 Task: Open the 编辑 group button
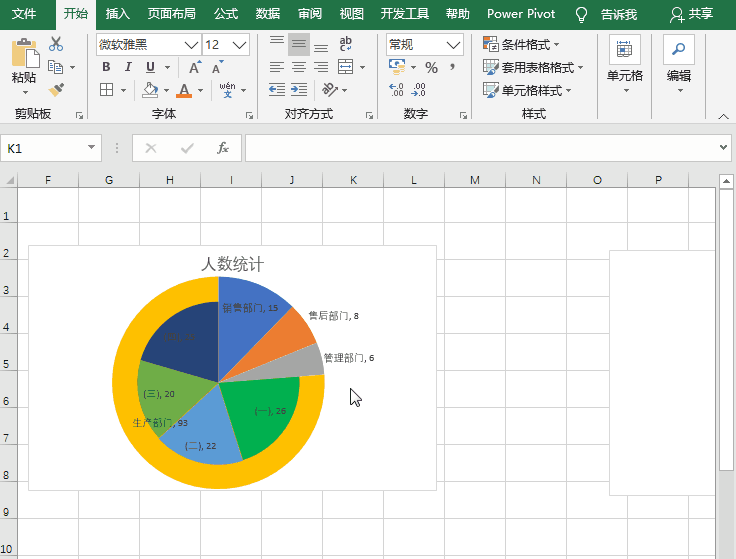pos(679,65)
